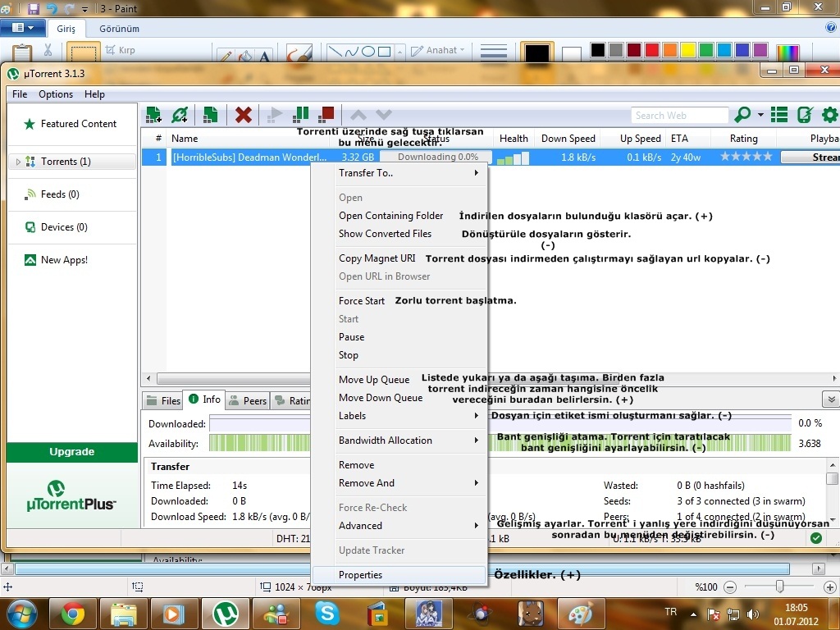Open the uTorrent Options menu
The image size is (840, 630).
56,94
